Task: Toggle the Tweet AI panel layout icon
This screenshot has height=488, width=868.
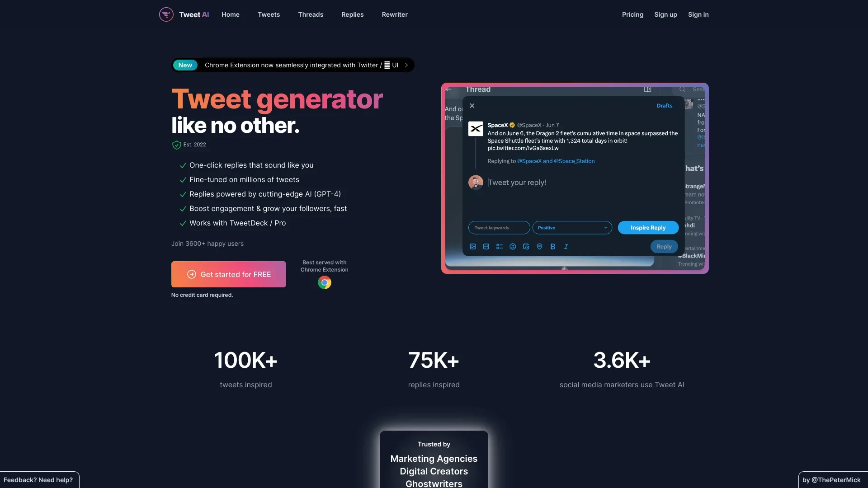Action: [x=647, y=89]
